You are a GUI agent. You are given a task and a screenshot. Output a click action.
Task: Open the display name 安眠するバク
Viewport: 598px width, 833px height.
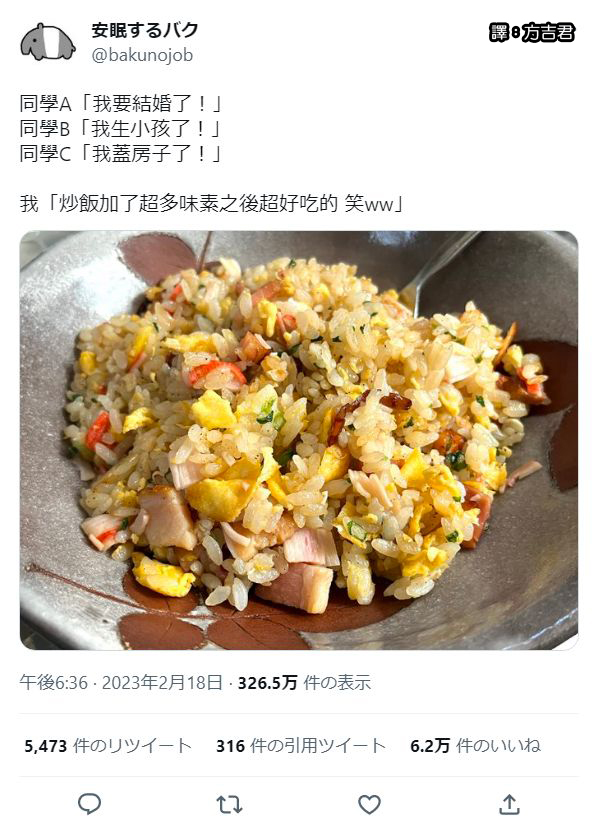click(144, 30)
